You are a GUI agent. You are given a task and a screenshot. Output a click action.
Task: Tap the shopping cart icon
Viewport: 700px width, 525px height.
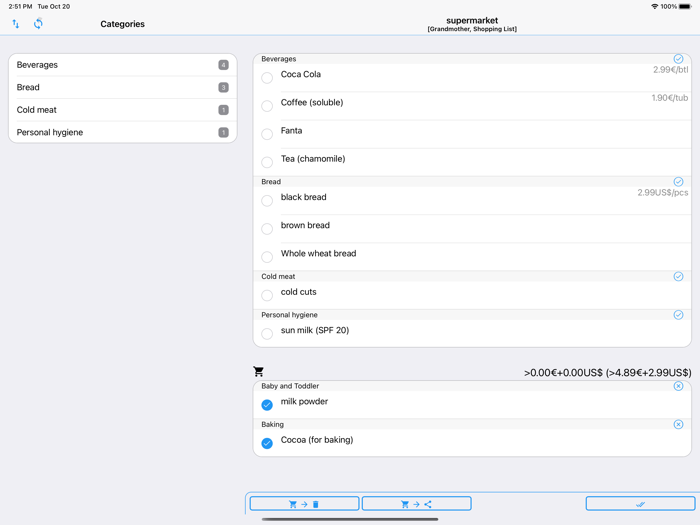[258, 371]
